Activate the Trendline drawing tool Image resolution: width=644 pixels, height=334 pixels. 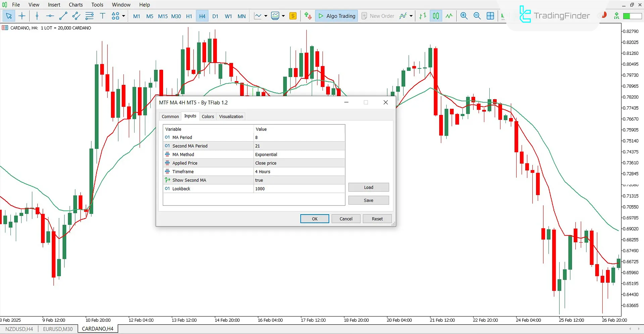coord(63,16)
